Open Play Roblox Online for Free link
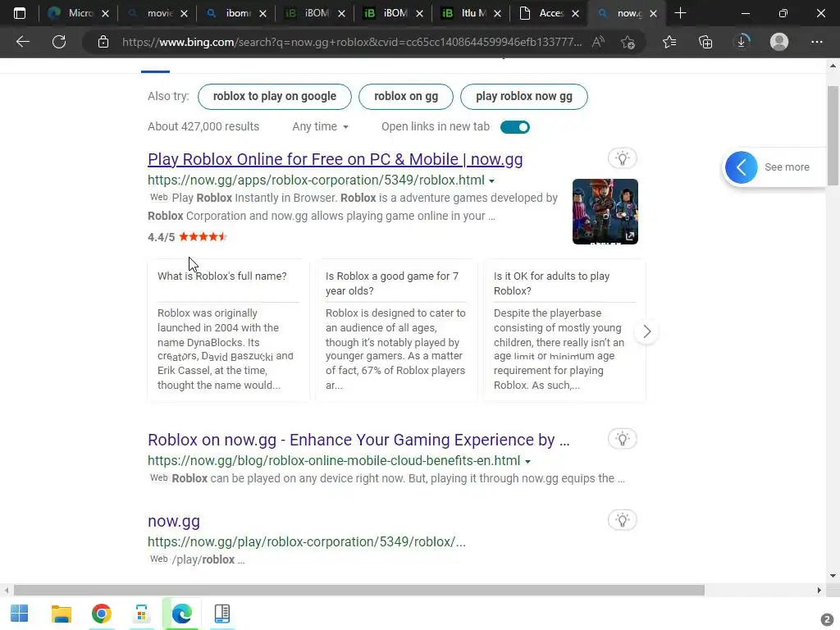Viewport: 840px width, 630px height. (x=336, y=159)
